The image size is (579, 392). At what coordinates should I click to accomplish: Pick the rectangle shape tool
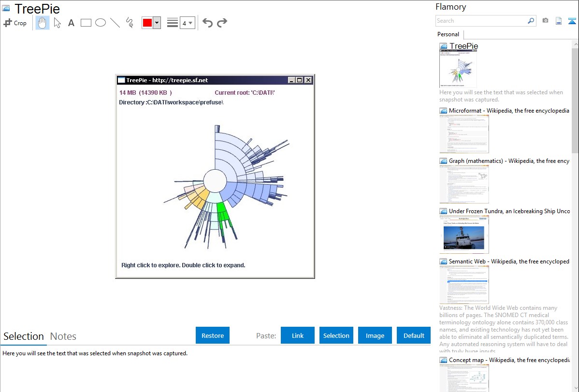point(86,23)
